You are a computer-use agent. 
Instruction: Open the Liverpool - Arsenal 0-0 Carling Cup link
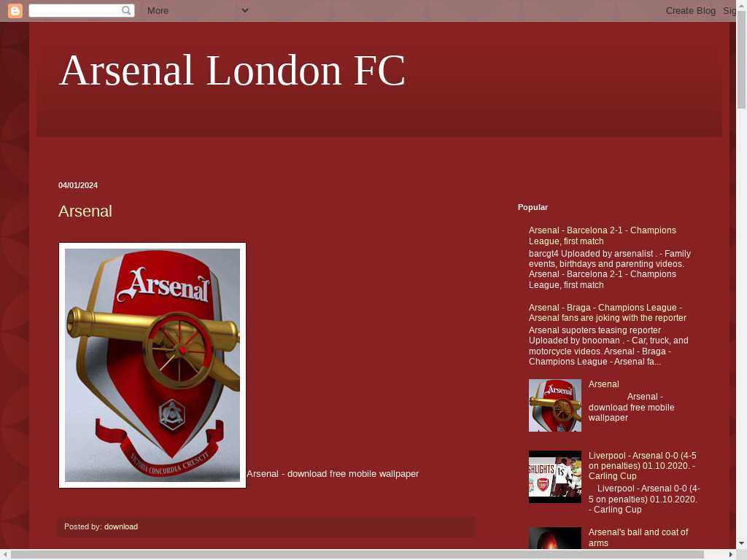click(x=642, y=466)
